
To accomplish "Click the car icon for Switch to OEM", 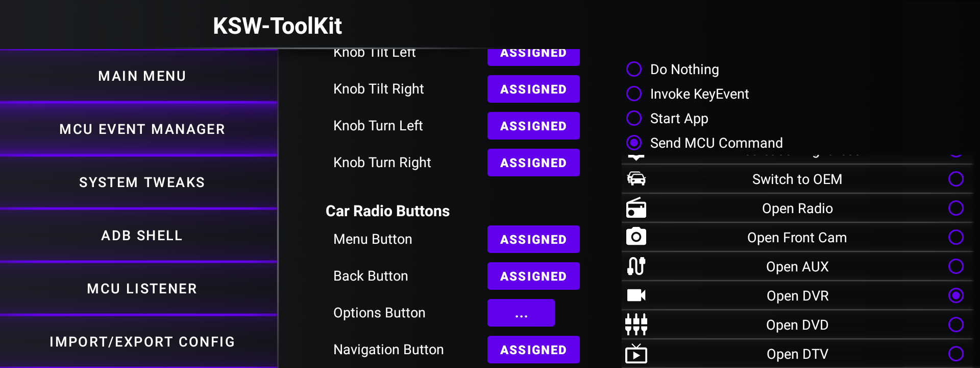I will click(x=636, y=179).
